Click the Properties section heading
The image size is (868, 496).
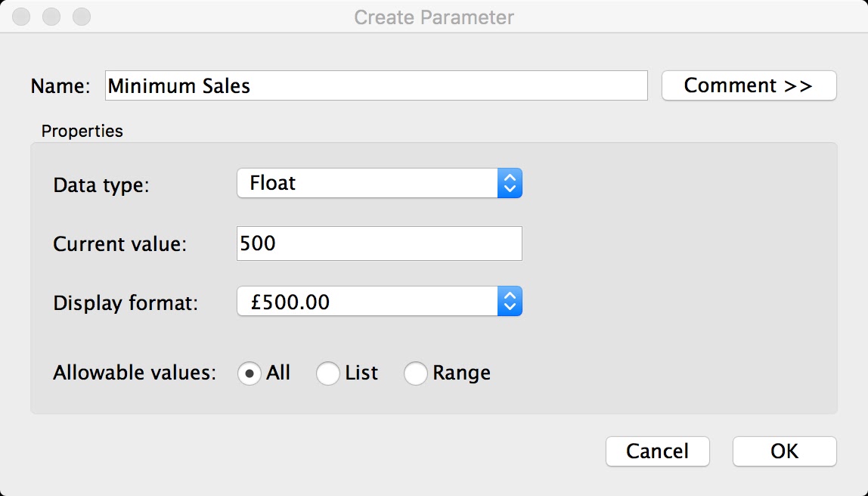pos(84,131)
